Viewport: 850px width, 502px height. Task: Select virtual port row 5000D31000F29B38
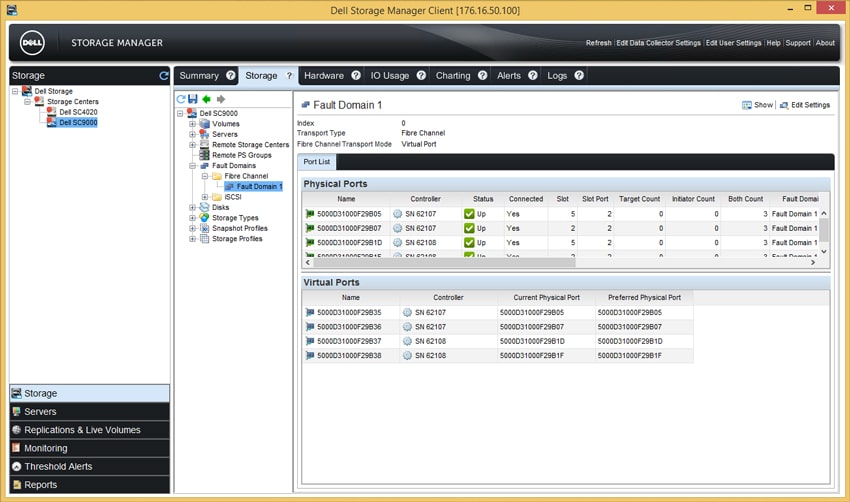(x=498, y=356)
